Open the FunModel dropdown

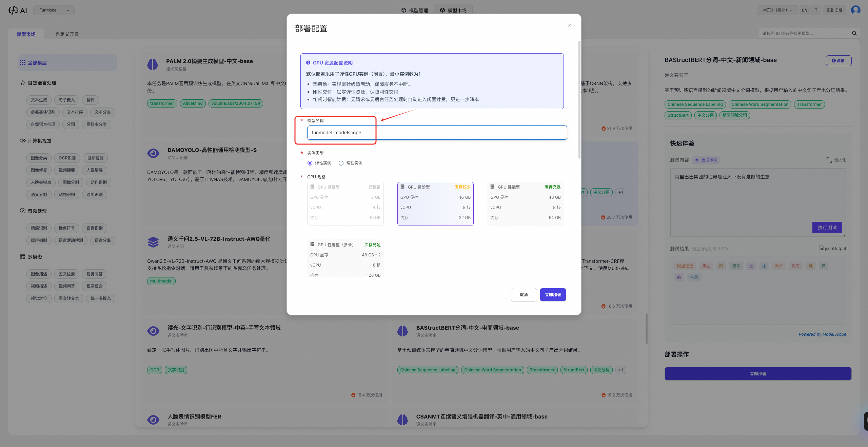point(54,10)
